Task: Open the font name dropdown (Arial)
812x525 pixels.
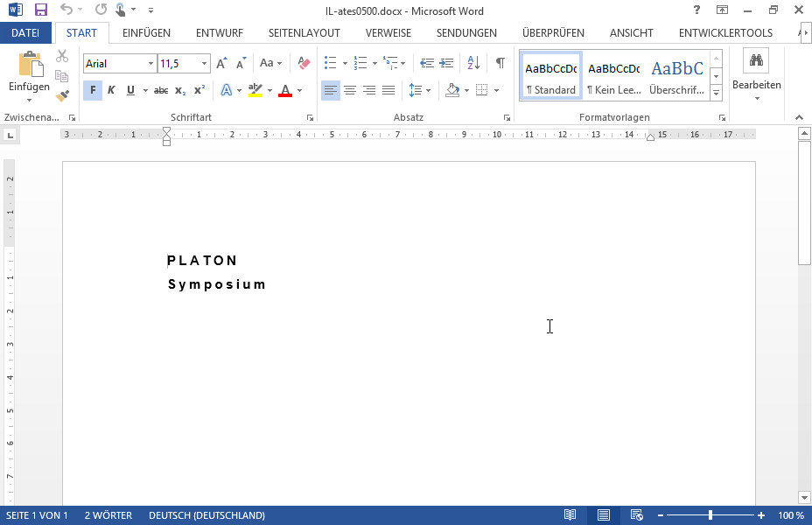Action: tap(150, 64)
